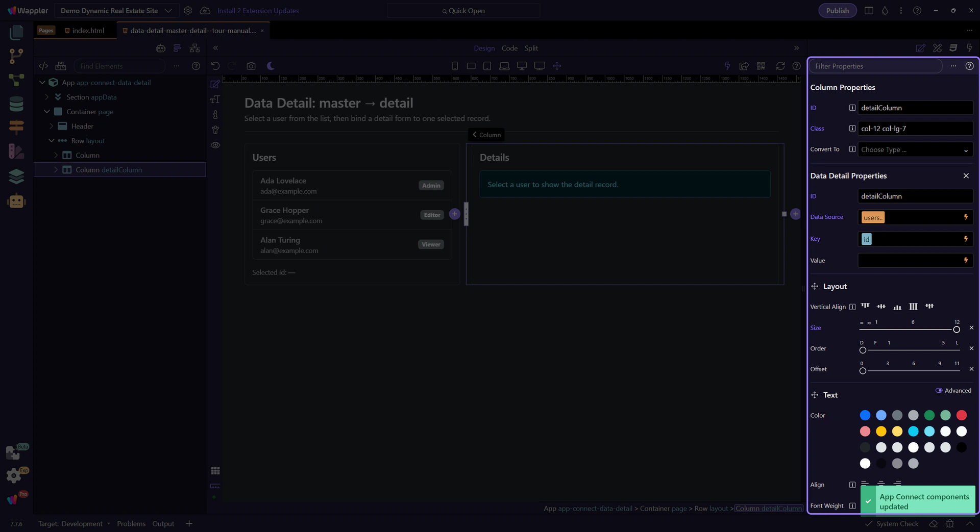
Task: Click the undo icon in the design toolbar
Action: point(215,66)
